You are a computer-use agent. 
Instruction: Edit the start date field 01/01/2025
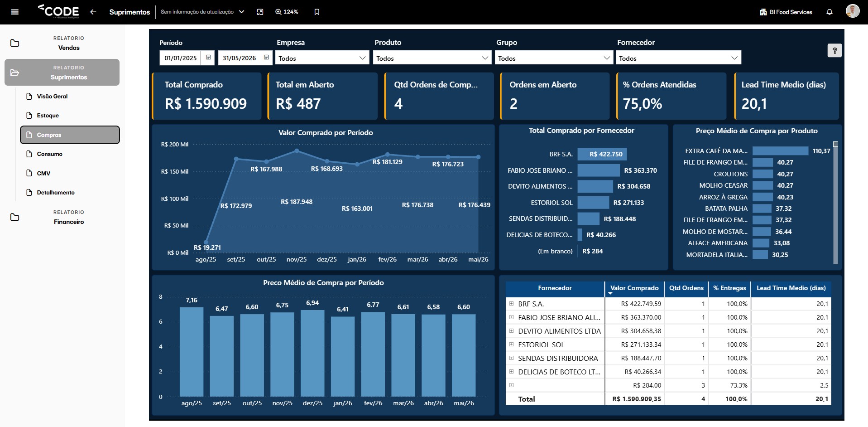[x=181, y=58]
